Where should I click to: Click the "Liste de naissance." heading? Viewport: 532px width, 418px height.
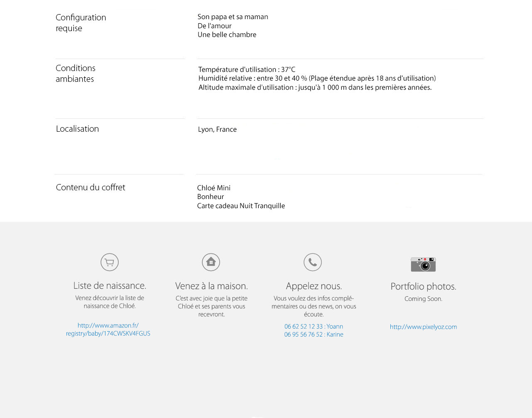[x=110, y=285]
